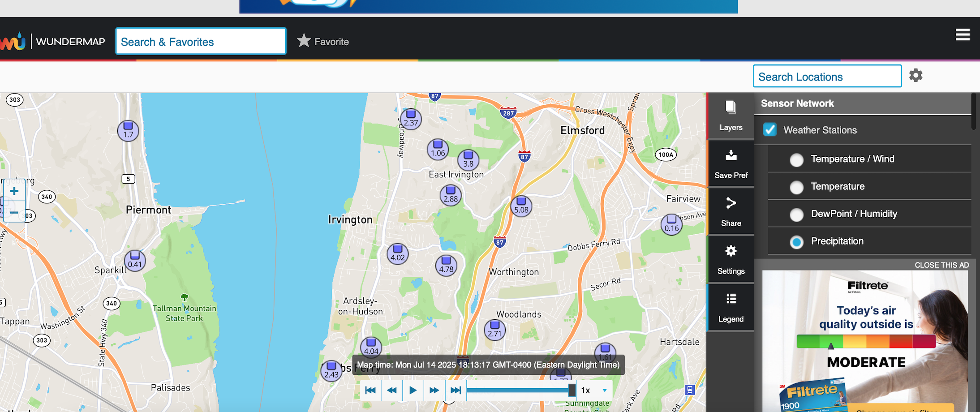Select the 0.16 station near Fairview
Screen dimensions: 980x412
[x=672, y=224]
